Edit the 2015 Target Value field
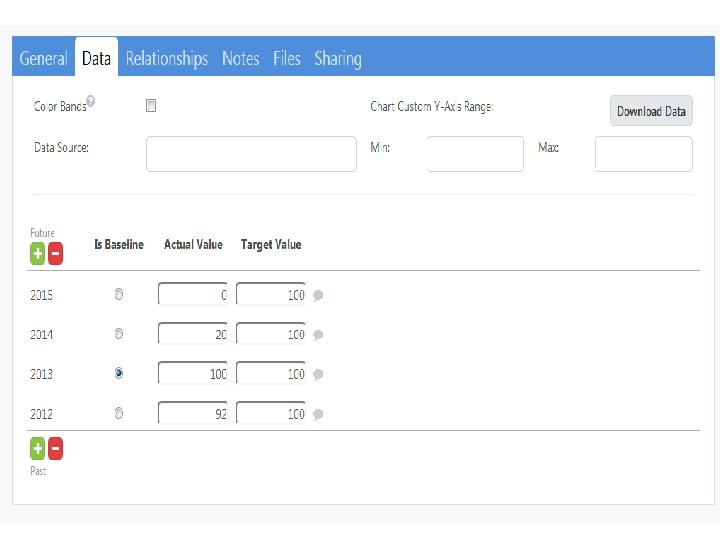The image size is (720, 540). tap(271, 294)
